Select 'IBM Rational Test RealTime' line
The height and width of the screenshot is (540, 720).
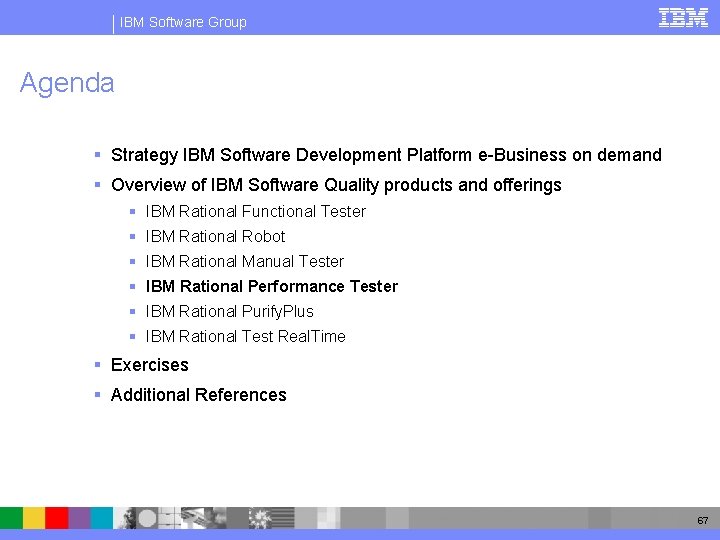[x=246, y=337]
